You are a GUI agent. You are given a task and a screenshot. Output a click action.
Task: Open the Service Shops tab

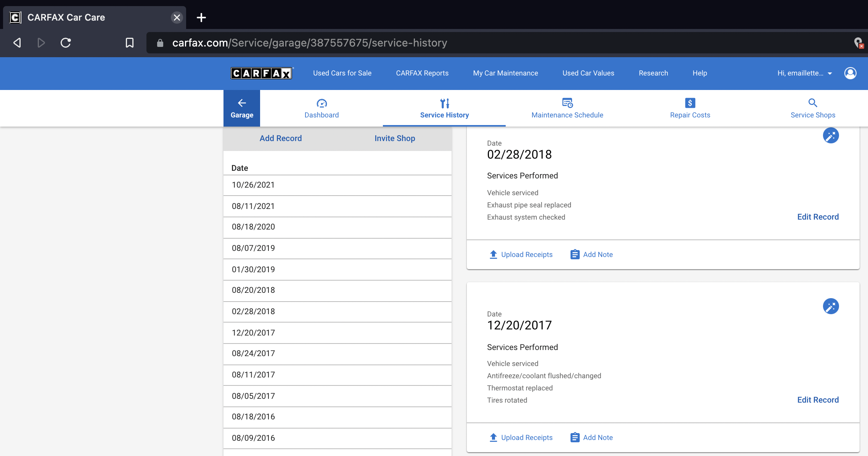click(813, 108)
